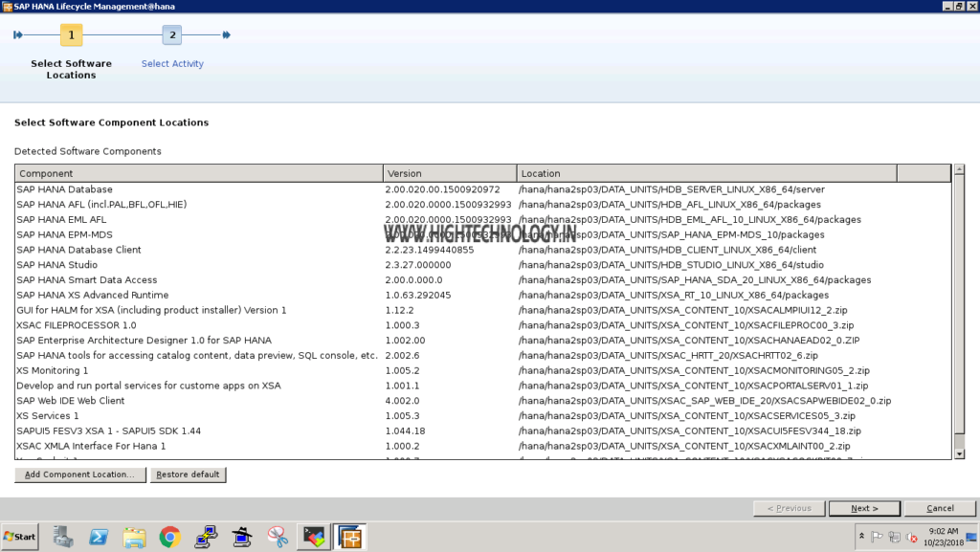980x552 pixels.
Task: Click the muted volume speaker icon
Action: coord(912,537)
